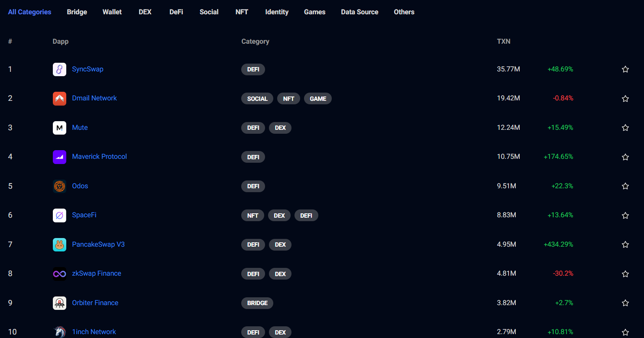Click the zkSwap Finance infinity icon
Viewport: 644px width, 338px height.
pos(59,274)
